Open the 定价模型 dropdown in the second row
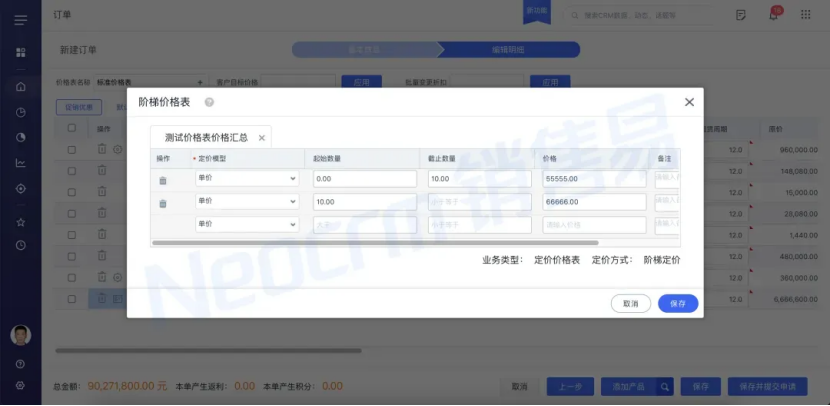 pyautogui.click(x=246, y=202)
